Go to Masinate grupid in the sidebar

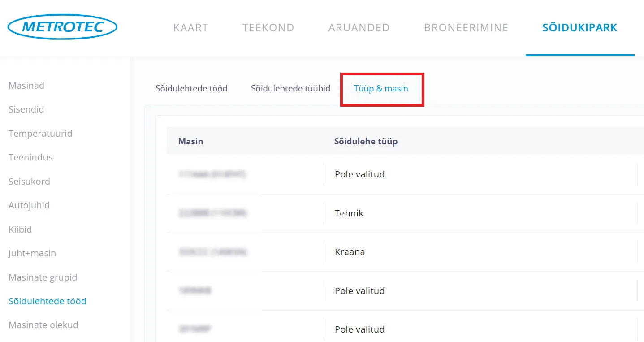43,277
